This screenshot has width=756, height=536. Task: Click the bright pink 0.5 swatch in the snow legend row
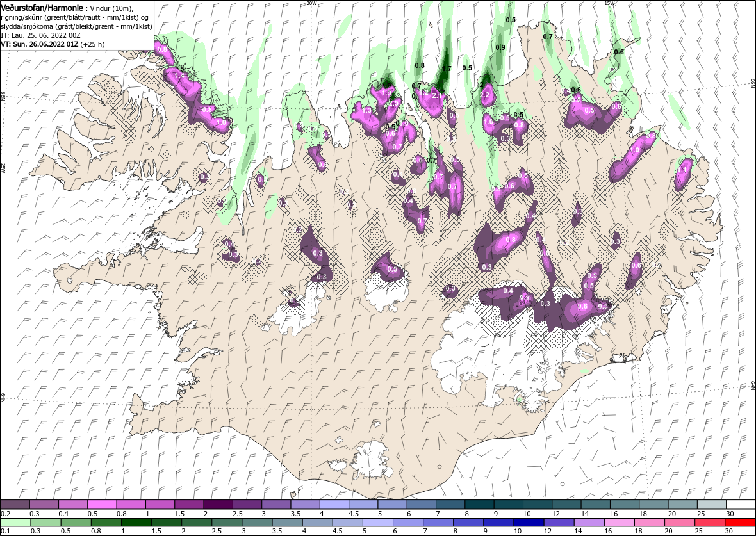pyautogui.click(x=102, y=504)
